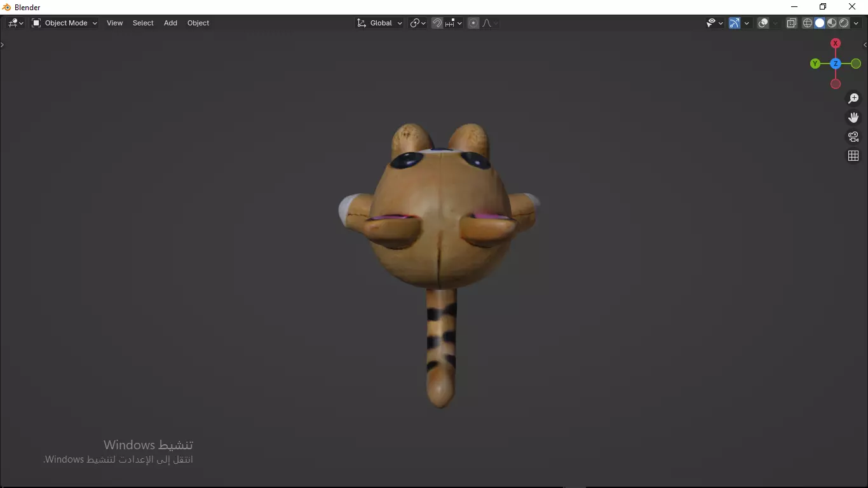This screenshot has width=868, height=488.
Task: Click the red X axis gizmo
Action: click(836, 43)
